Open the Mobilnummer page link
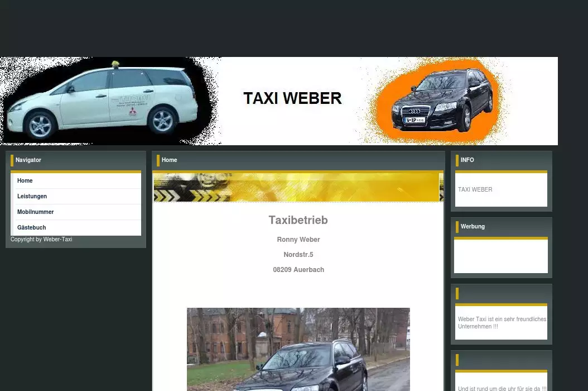 pyautogui.click(x=35, y=212)
